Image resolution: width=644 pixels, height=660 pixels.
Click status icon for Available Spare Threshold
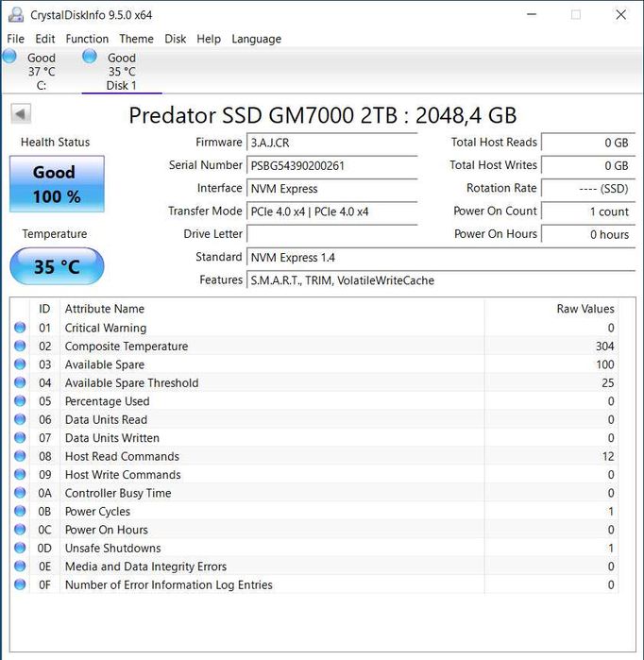[x=20, y=382]
